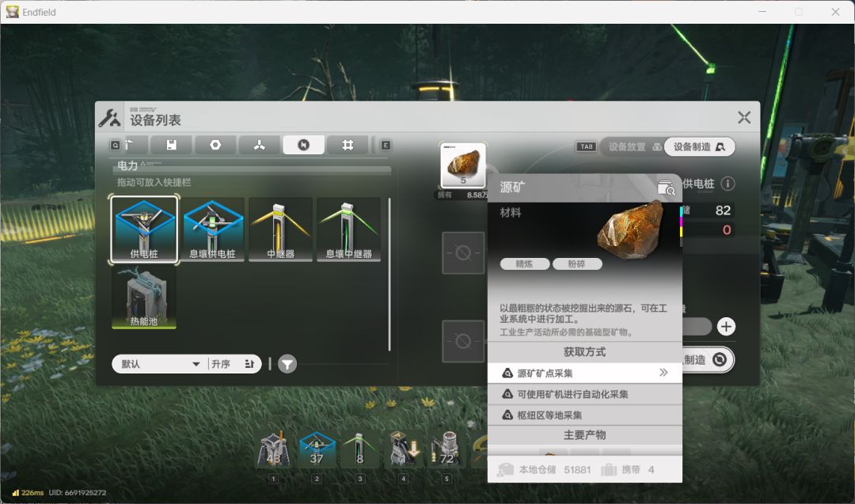Screen dimensions: 855x504
Task: Select hotbar slot 1 item with count 43
Action: 274,450
